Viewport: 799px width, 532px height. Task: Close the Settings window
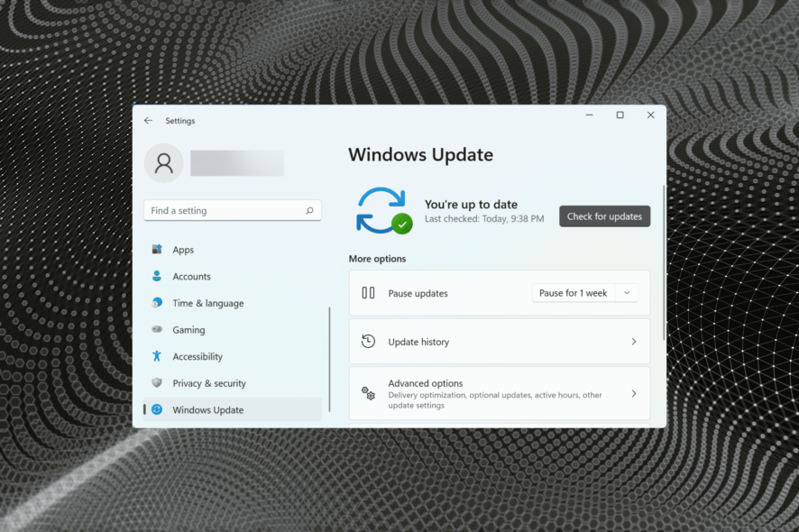pos(651,115)
